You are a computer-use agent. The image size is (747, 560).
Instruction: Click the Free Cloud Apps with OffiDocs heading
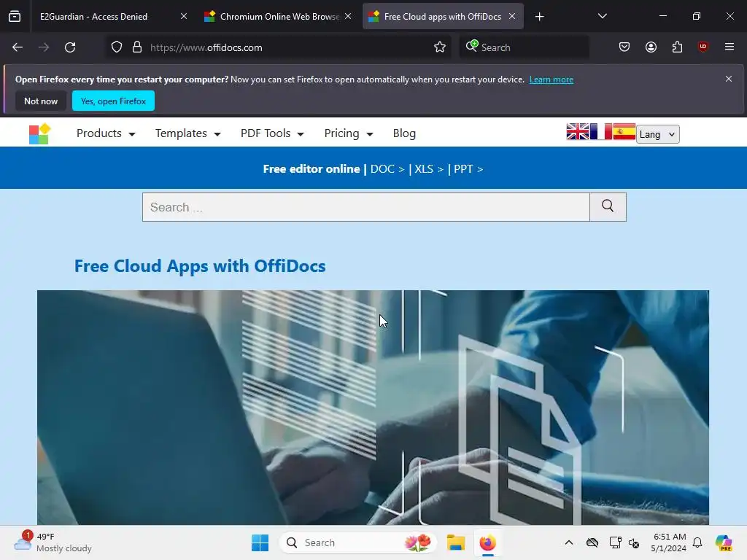200,266
